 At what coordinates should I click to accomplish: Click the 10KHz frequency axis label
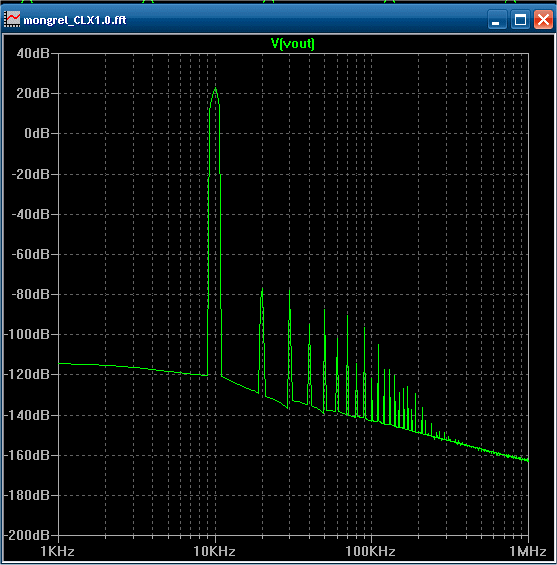click(215, 551)
